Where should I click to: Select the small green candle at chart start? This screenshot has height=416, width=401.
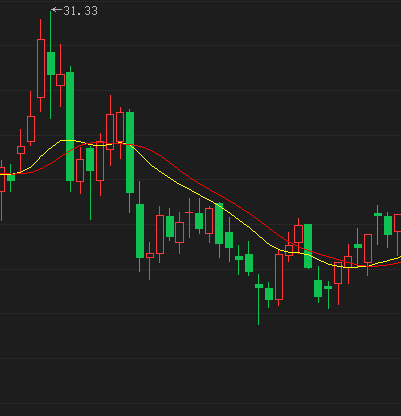click(x=11, y=177)
